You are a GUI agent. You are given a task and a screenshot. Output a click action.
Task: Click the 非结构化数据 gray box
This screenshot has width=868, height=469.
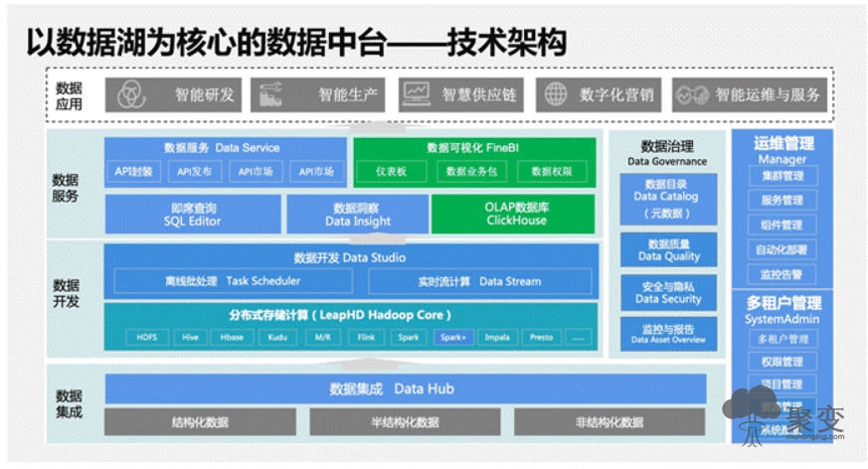[x=609, y=422]
